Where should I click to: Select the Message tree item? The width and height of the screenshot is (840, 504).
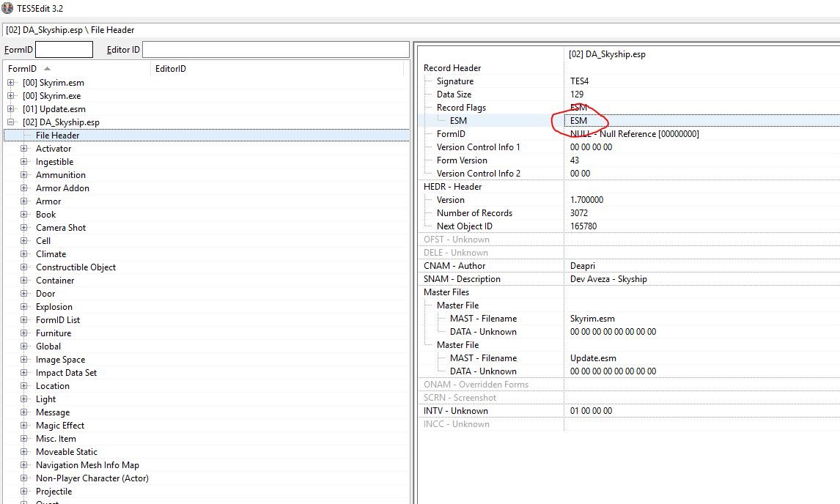tap(53, 412)
